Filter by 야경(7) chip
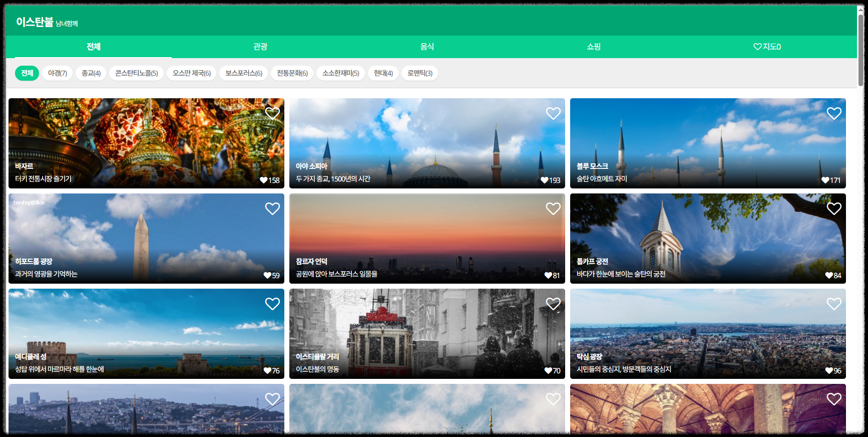 click(58, 73)
